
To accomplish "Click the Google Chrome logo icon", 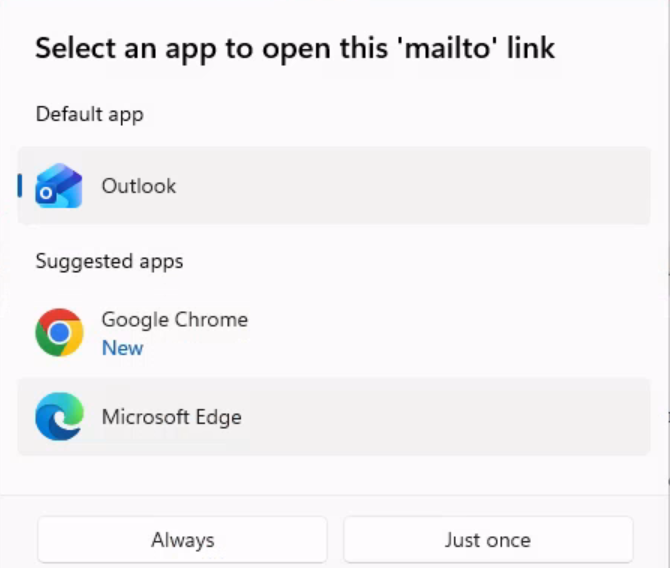I will (x=59, y=333).
